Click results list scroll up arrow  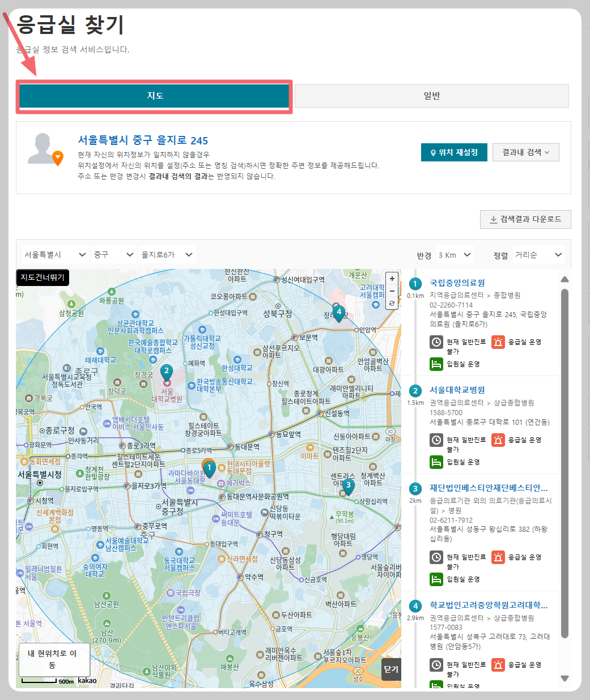point(564,279)
